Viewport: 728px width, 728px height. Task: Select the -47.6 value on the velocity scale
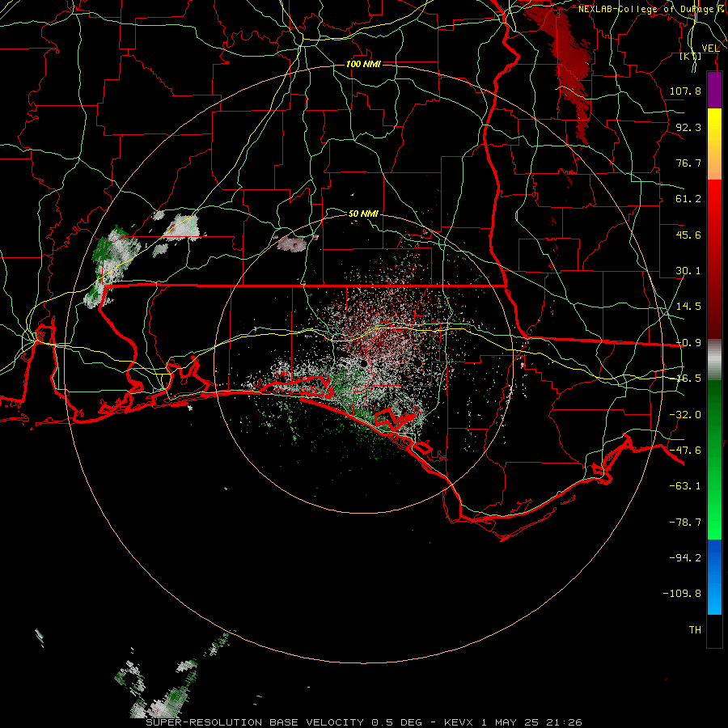point(685,451)
